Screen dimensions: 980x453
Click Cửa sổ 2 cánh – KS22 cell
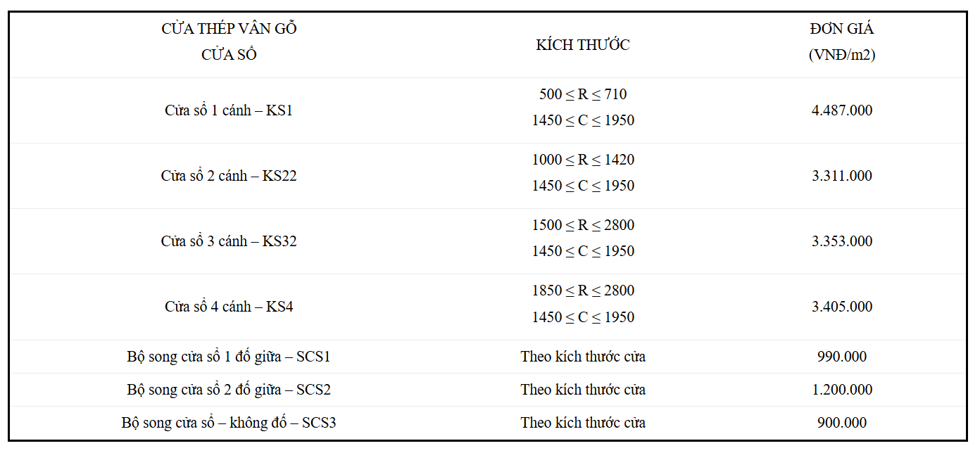coord(229,176)
